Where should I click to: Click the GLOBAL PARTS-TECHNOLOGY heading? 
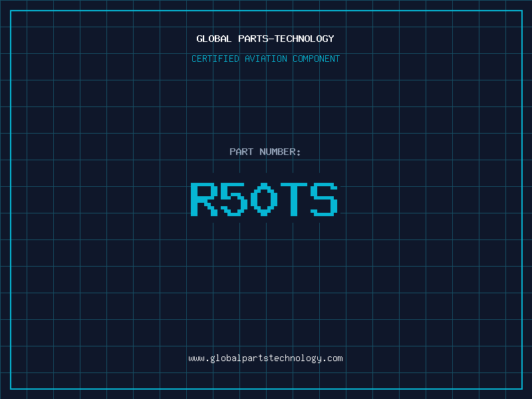tap(265, 39)
